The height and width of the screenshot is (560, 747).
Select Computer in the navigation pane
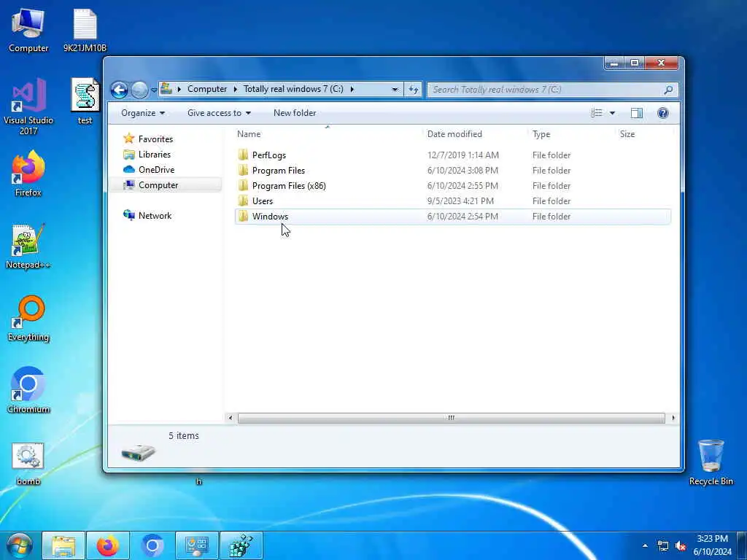point(158,184)
